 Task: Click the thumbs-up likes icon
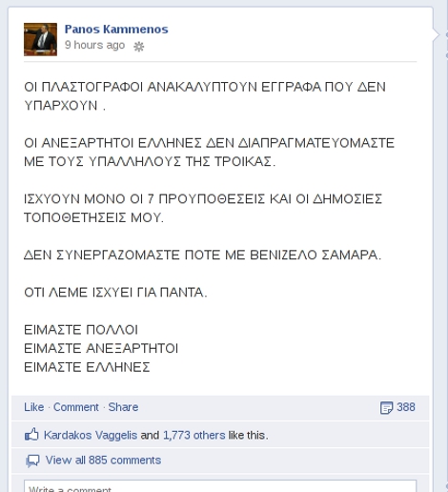[x=31, y=435]
